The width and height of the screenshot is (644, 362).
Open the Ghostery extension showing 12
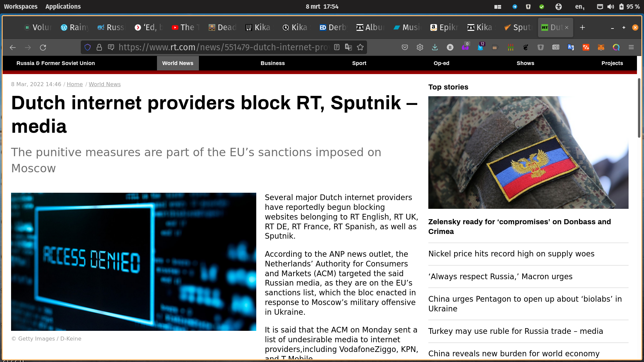pyautogui.click(x=481, y=47)
